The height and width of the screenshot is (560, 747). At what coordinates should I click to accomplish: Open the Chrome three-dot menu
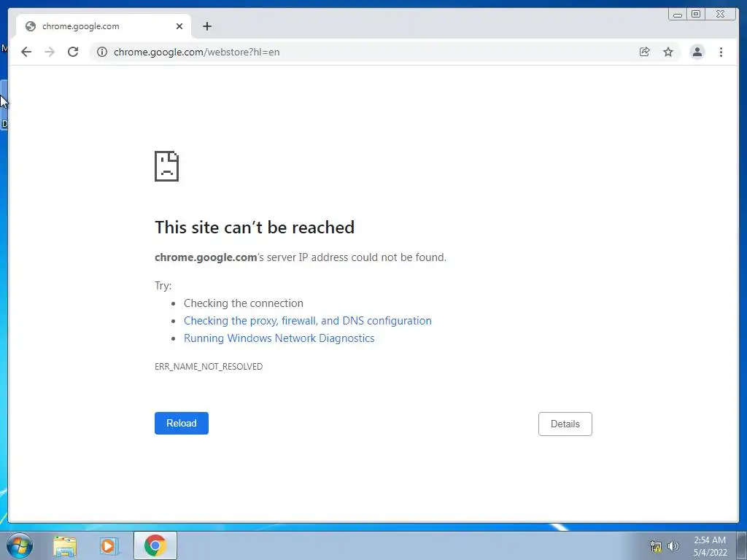pos(721,52)
